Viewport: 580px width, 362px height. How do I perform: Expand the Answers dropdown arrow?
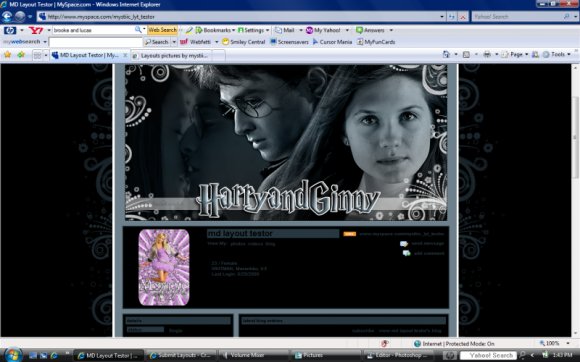[x=391, y=30]
